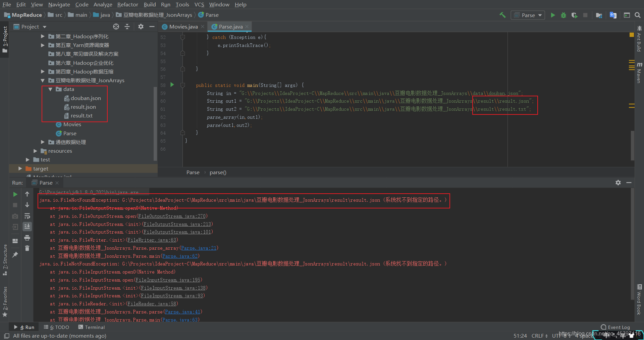Viewport: 644px width, 340px height.
Task: Run the Parse configuration with green play icon
Action: coord(553,15)
